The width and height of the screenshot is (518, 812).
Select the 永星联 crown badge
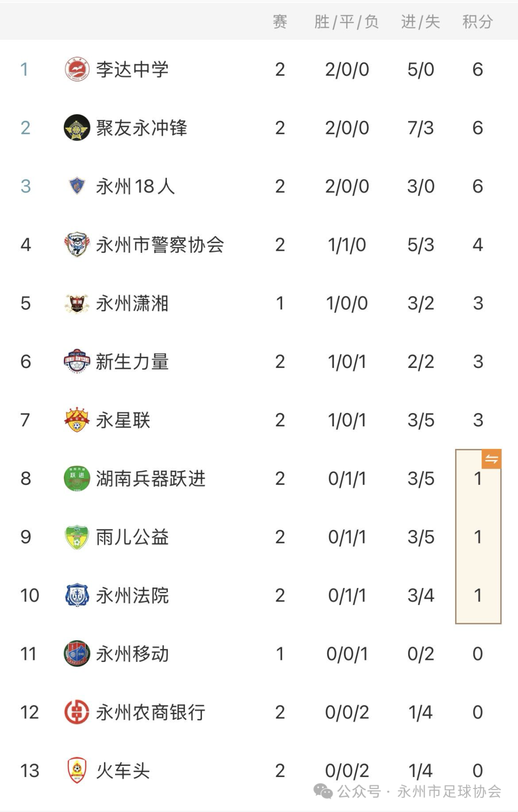(x=77, y=420)
